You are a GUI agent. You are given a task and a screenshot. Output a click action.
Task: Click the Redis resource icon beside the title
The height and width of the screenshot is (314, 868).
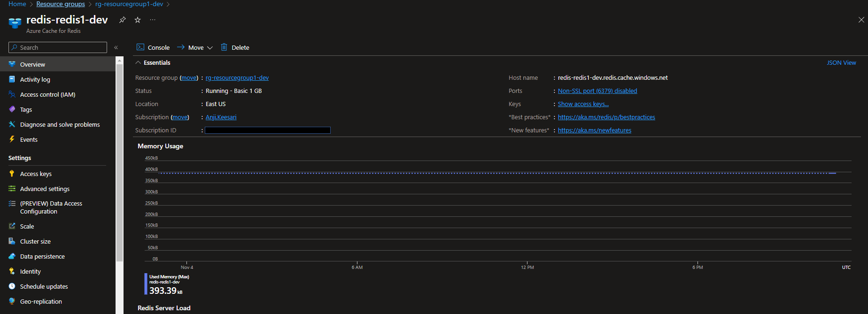[15, 23]
